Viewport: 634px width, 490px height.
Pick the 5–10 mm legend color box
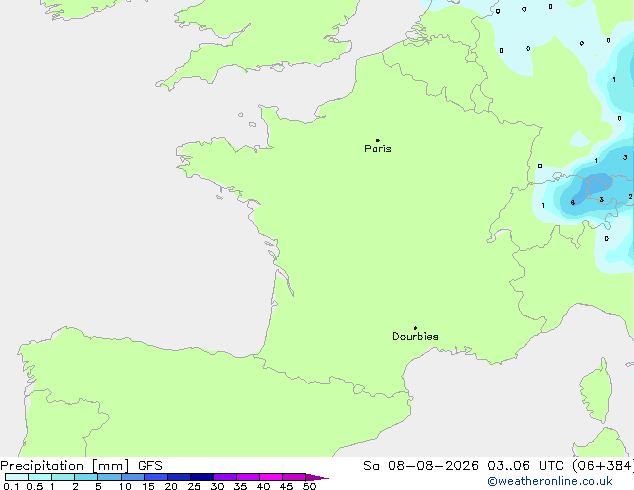click(109, 477)
